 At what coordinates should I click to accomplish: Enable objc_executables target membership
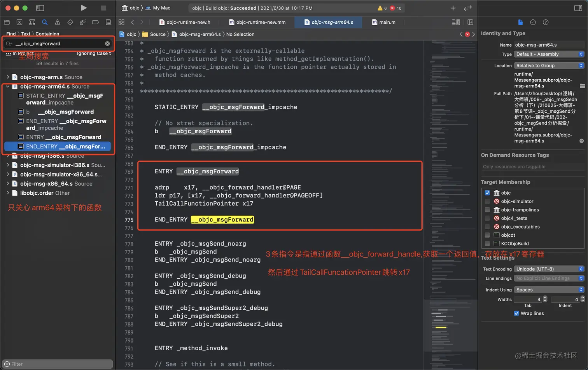(x=487, y=227)
